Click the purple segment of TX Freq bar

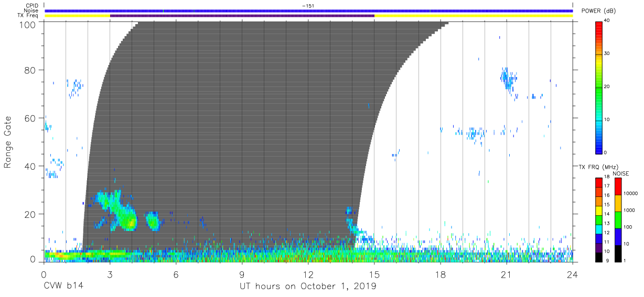(242, 16)
